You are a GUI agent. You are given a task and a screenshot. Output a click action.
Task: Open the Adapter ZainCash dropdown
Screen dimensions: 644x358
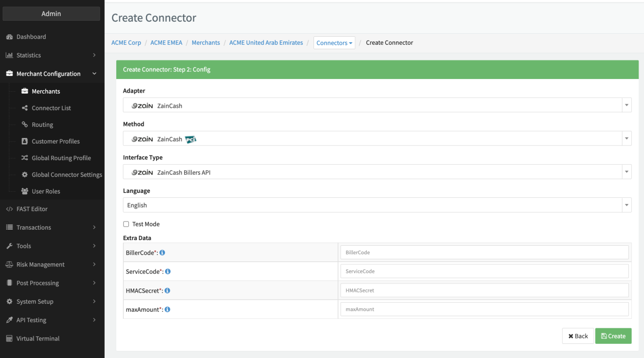click(x=377, y=105)
